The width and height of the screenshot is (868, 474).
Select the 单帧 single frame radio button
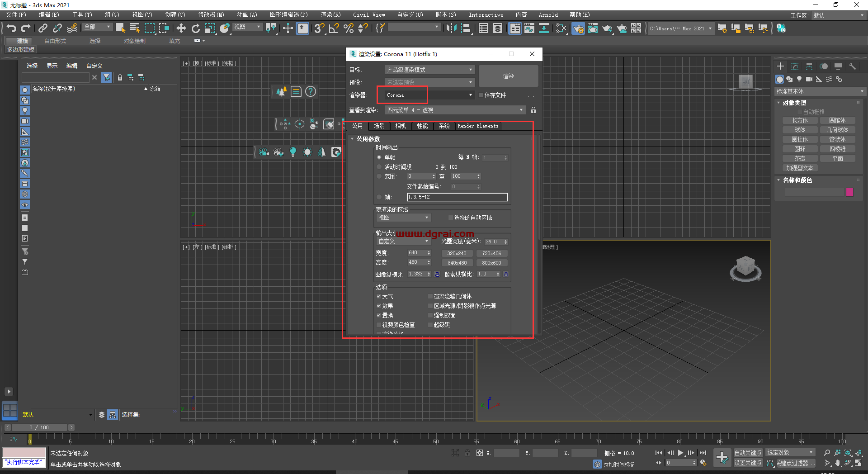coord(379,157)
